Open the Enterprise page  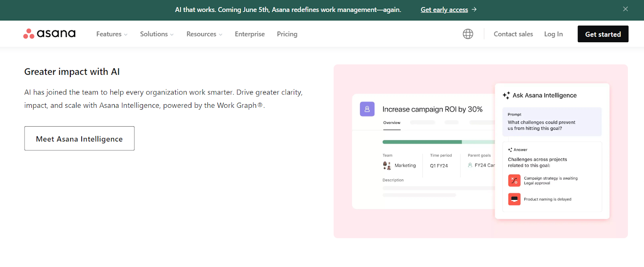click(x=250, y=34)
